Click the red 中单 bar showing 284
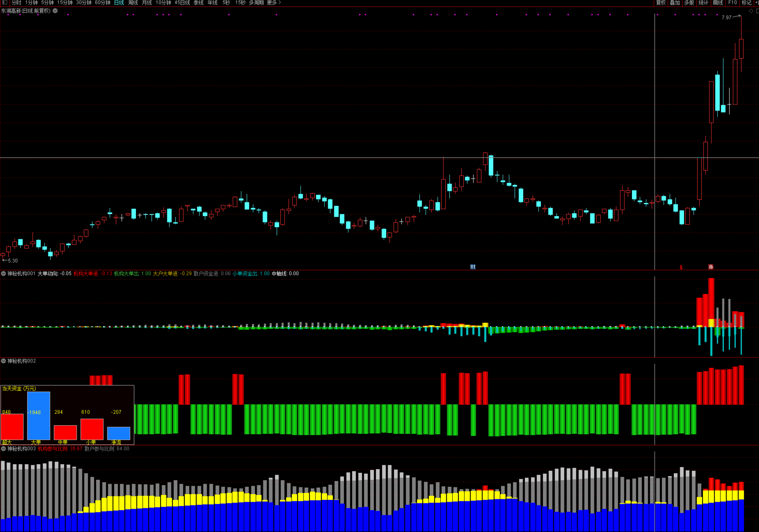Screen dimensions: 759x532 click(65, 432)
